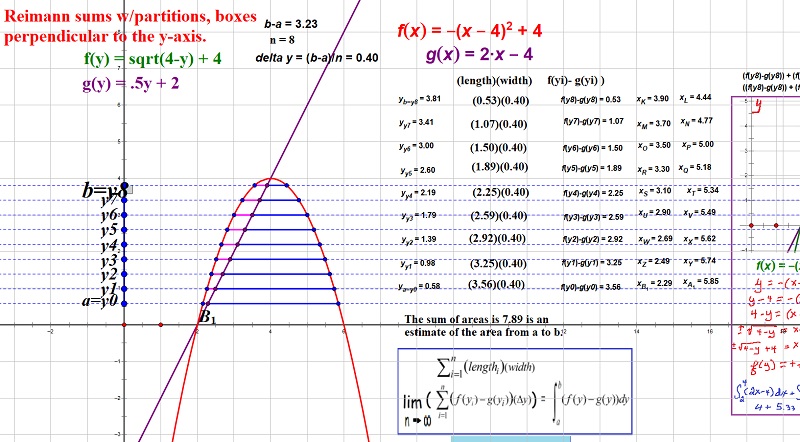Select the y6 point on the y-axis
The image size is (800, 442).
click(x=124, y=216)
